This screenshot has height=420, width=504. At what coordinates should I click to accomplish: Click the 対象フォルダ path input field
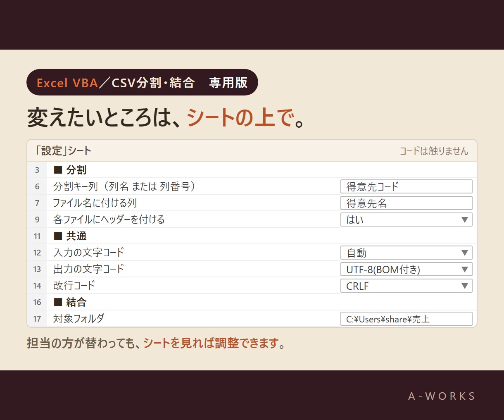tap(407, 319)
